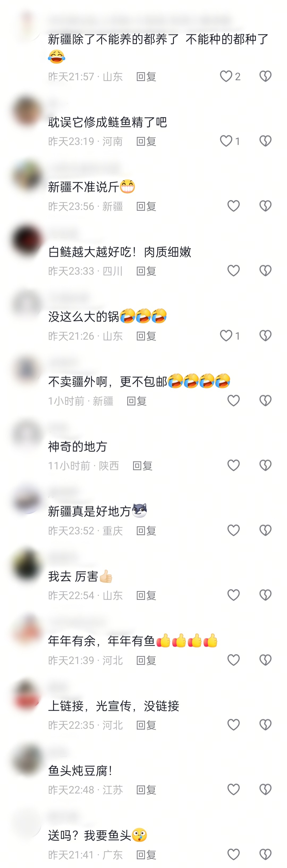Reply to '上链接，光宣传，没链接' comment
287x868 pixels.
(x=146, y=725)
